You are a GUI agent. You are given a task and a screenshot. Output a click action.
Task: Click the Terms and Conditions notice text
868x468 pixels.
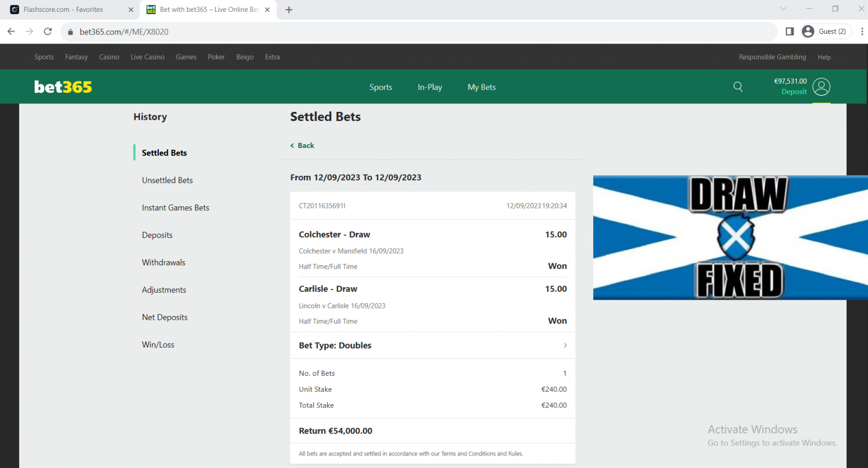(x=411, y=454)
